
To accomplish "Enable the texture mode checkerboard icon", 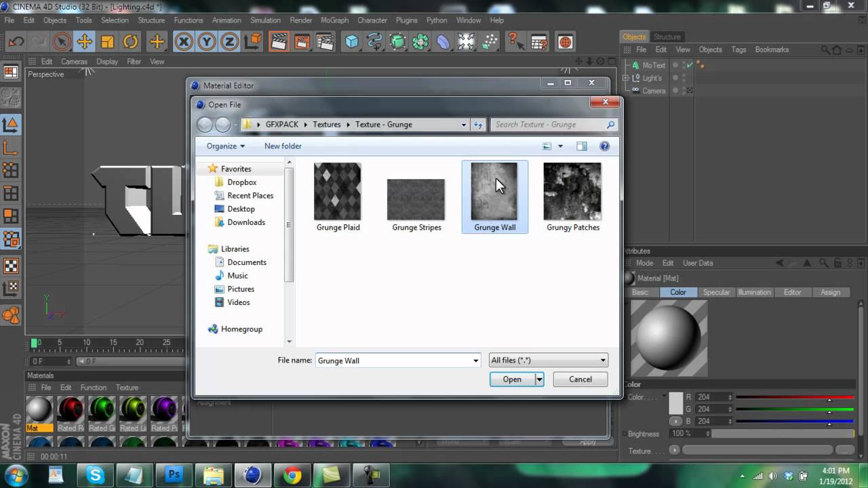I will point(11,265).
